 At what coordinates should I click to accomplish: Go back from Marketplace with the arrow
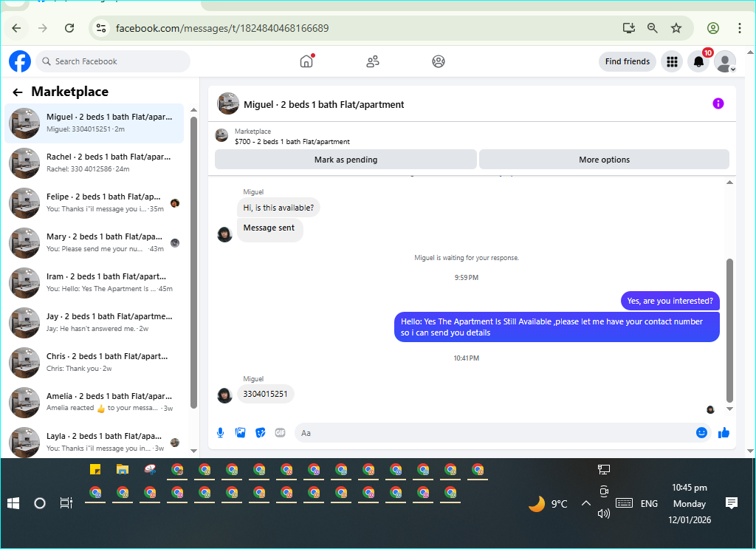(18, 92)
